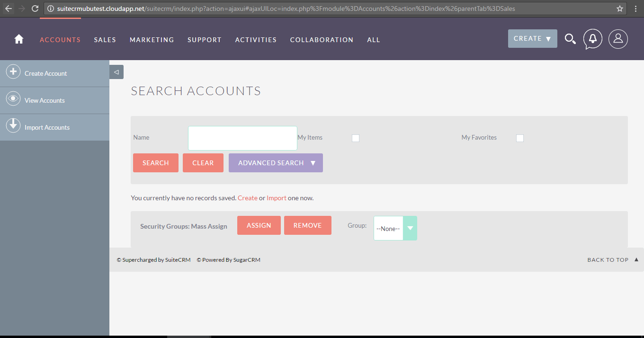The width and height of the screenshot is (644, 338).
Task: Click the Import Accounts arrow icon
Action: 13,125
